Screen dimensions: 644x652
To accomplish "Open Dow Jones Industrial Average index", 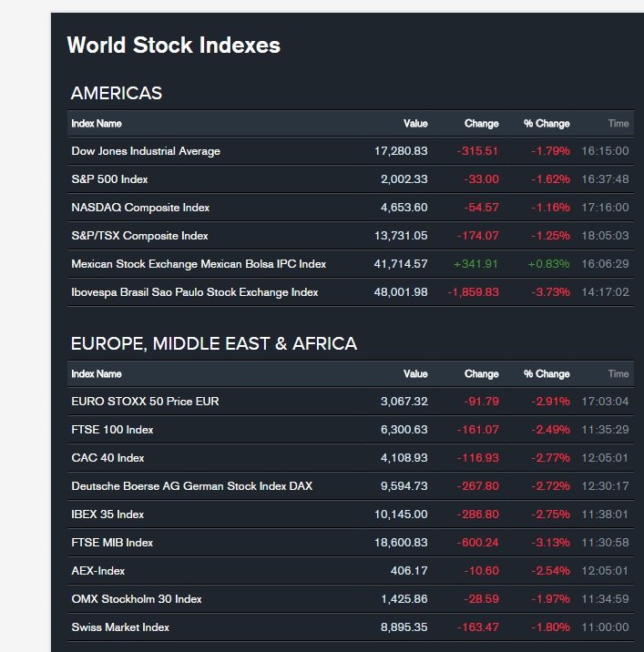I will (x=146, y=151).
